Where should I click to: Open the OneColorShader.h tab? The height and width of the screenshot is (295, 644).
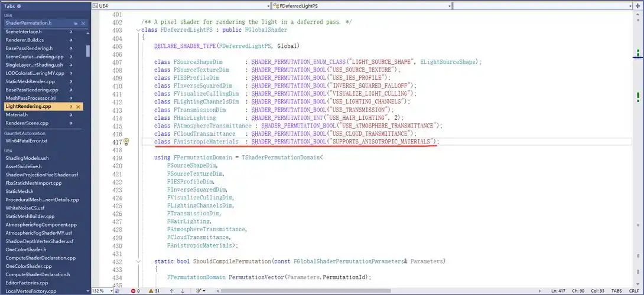tap(26, 250)
